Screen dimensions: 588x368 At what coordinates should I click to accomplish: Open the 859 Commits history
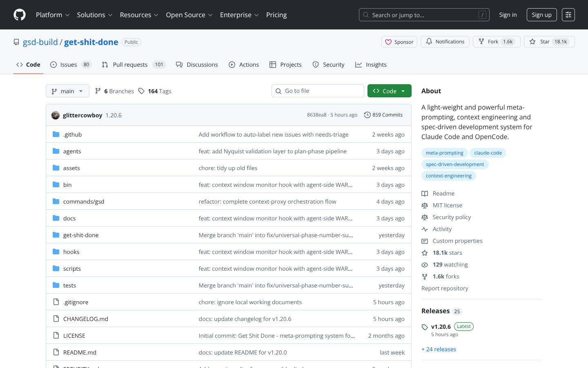[x=383, y=115]
